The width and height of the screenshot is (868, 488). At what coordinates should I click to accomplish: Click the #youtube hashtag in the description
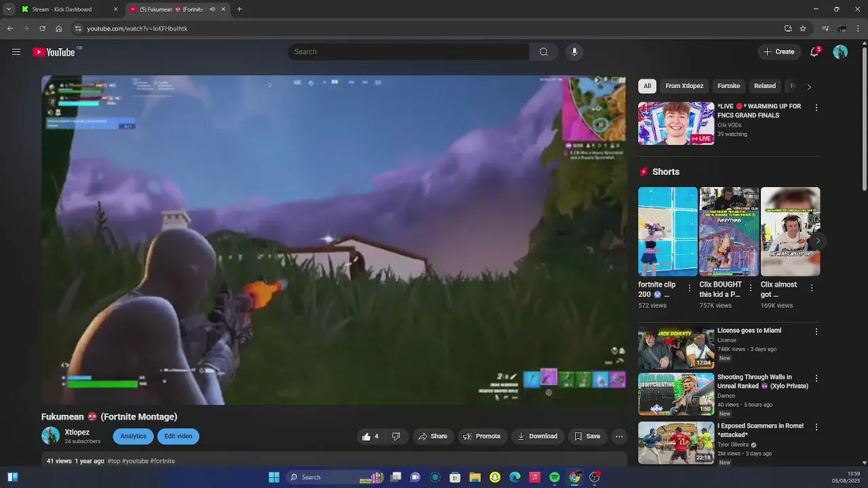click(x=136, y=461)
